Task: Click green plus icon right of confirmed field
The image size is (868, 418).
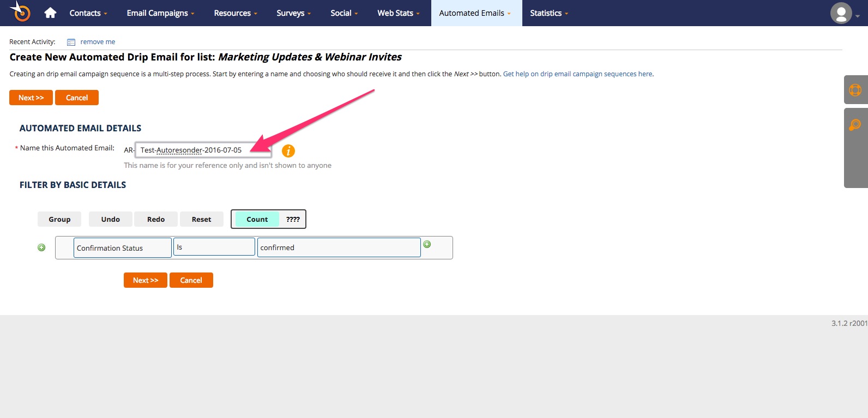Action: [x=427, y=244]
